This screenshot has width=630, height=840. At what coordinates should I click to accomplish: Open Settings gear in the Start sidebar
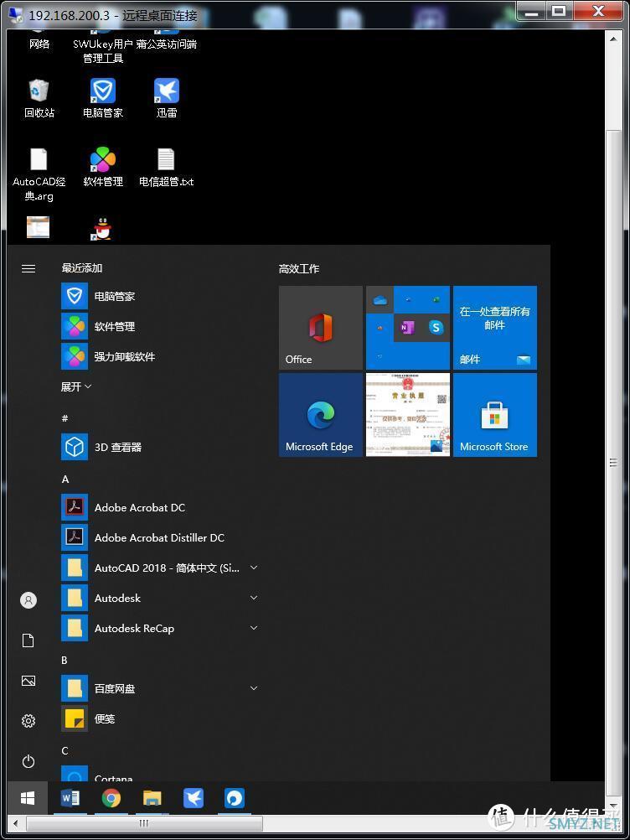coord(28,720)
